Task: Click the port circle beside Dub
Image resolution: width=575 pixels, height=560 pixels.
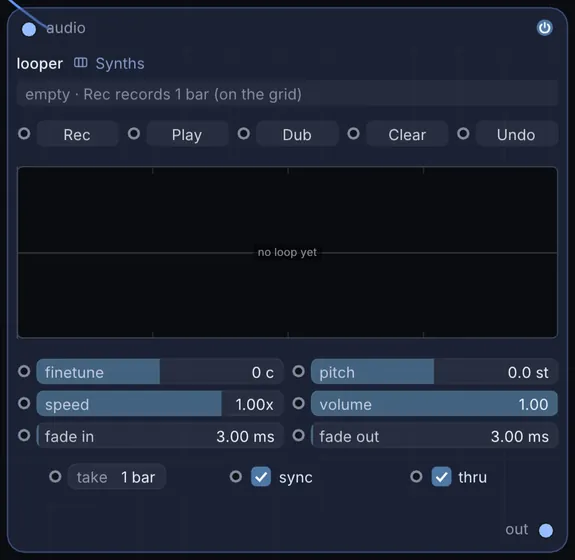Action: [x=243, y=133]
